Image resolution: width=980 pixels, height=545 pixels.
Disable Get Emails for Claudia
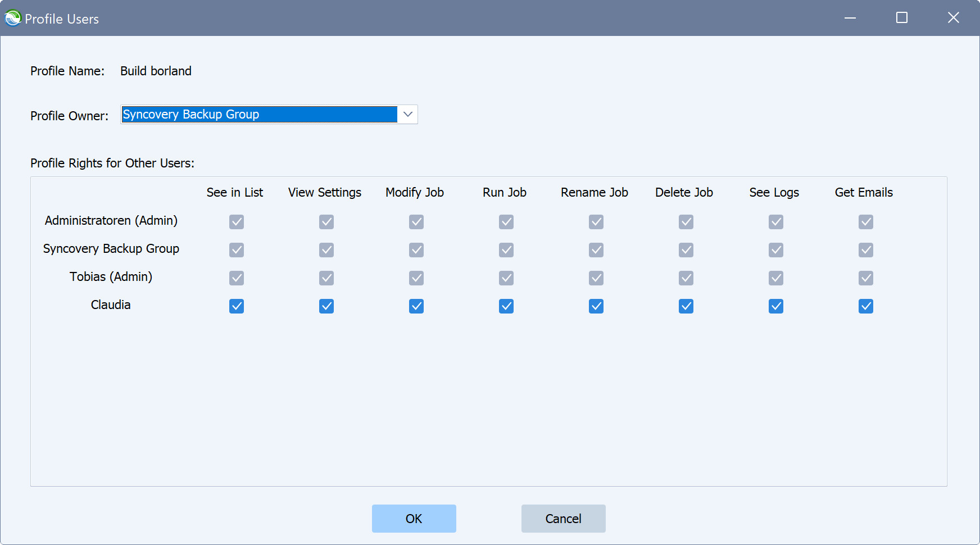coord(865,306)
